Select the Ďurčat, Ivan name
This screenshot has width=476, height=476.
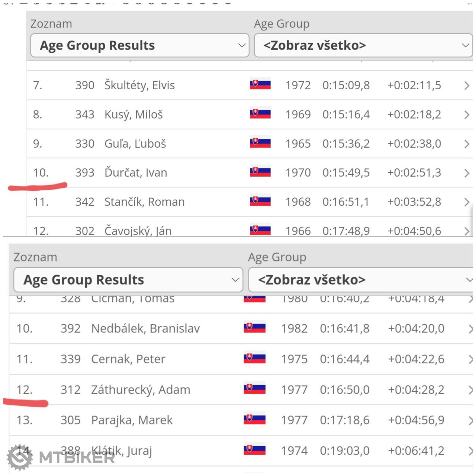pos(136,173)
